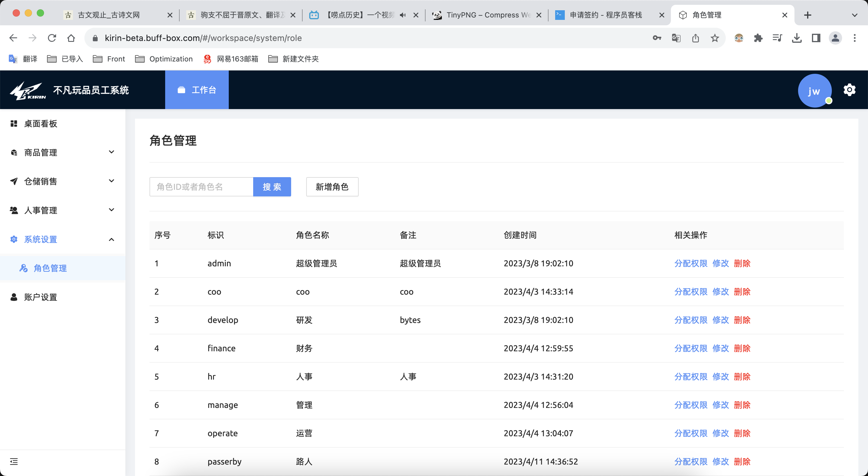The width and height of the screenshot is (868, 476).
Task: Open the 网易163邮箱 bookmark
Action: pos(231,59)
